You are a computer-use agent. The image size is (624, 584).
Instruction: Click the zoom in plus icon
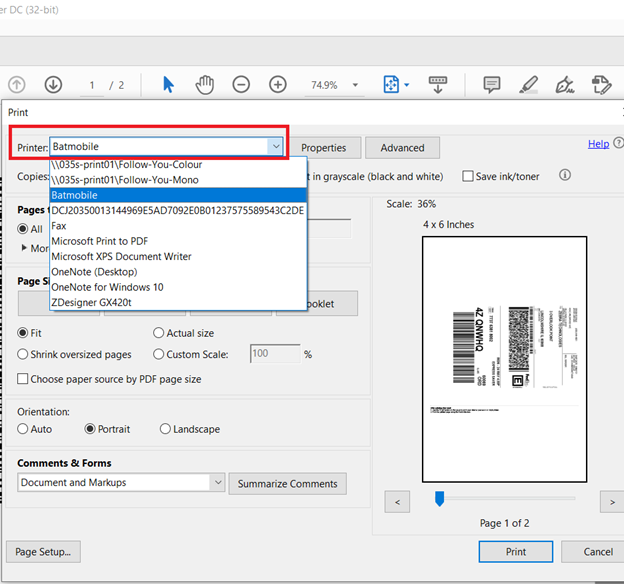[278, 85]
